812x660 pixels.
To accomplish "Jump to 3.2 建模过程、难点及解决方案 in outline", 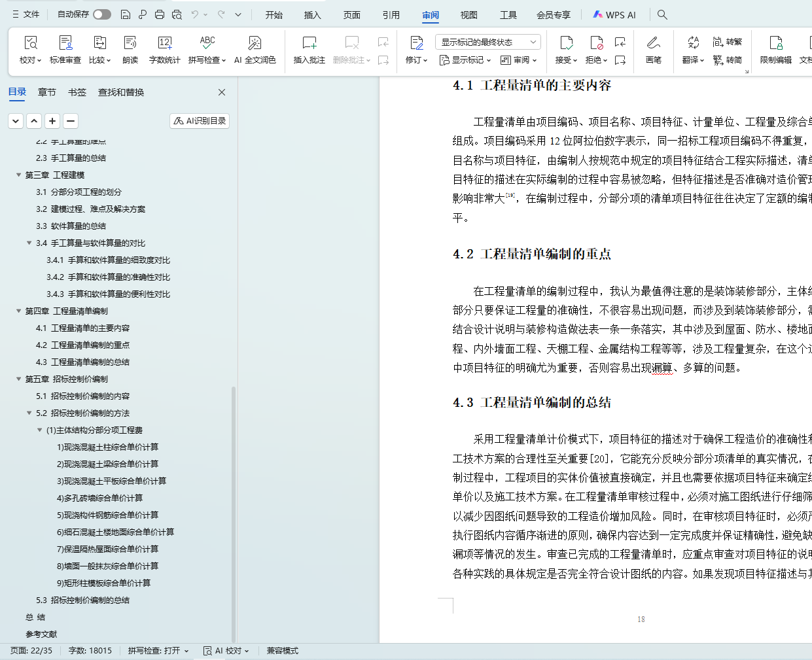I will point(90,209).
